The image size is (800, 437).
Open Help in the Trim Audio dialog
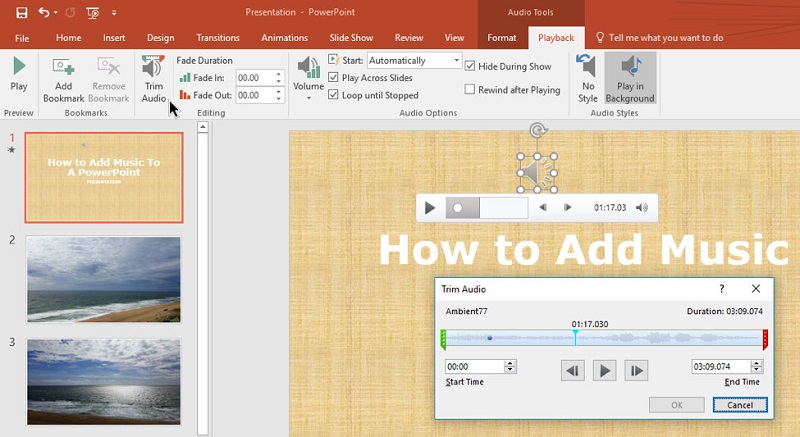pos(721,289)
